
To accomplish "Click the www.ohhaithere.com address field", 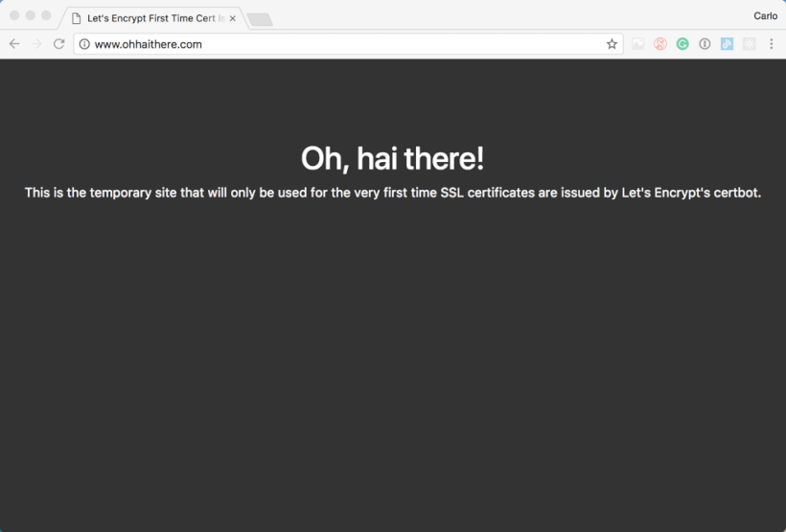I will (348, 44).
